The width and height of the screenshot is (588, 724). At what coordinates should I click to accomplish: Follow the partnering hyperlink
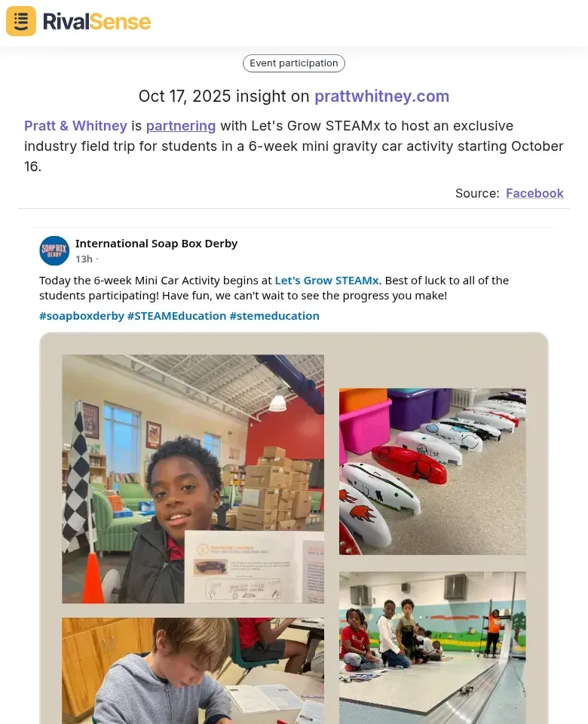(x=181, y=126)
